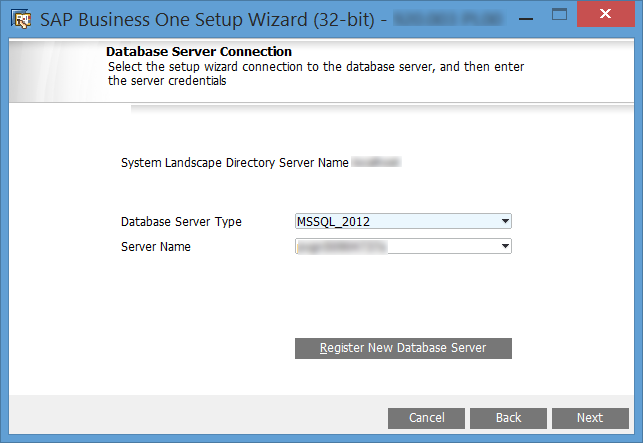Click the SAP Business One setup icon in title bar

pos(21,19)
